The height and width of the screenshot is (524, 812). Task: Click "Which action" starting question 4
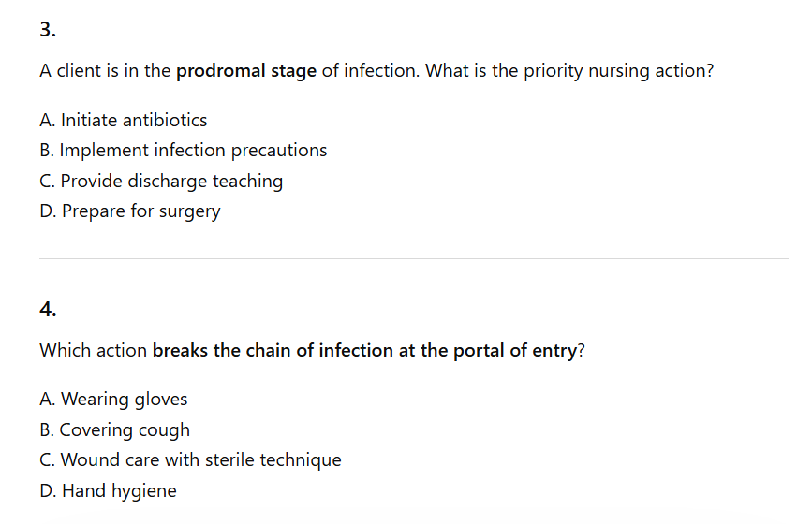pos(93,351)
